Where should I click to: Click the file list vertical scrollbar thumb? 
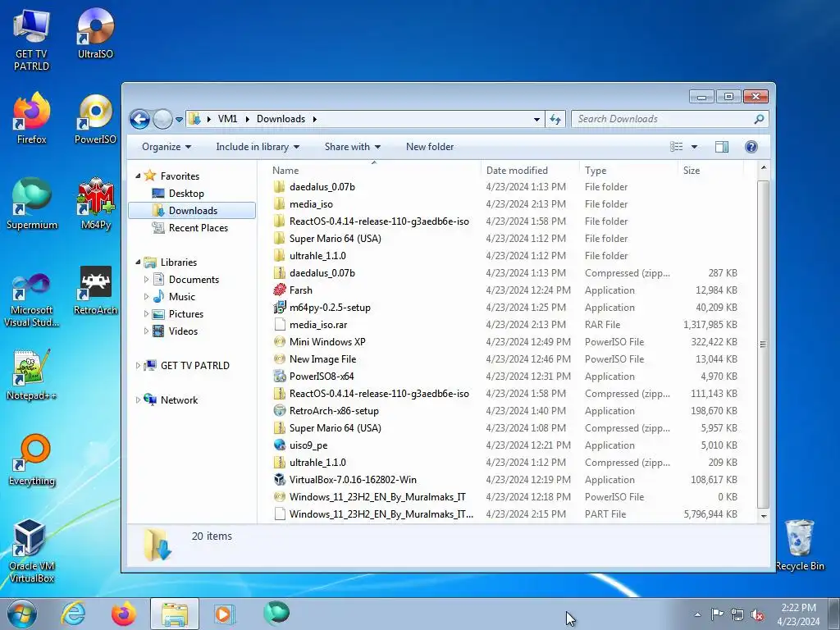[764, 344]
